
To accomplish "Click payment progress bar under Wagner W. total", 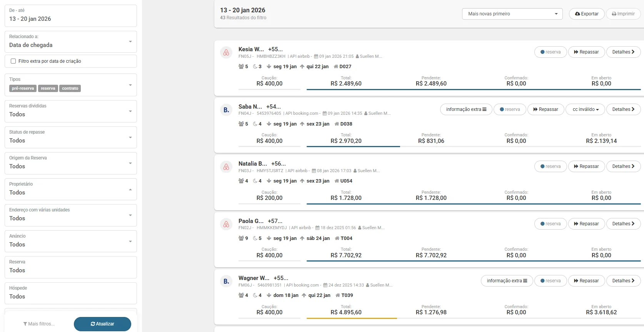I will coord(352,319).
